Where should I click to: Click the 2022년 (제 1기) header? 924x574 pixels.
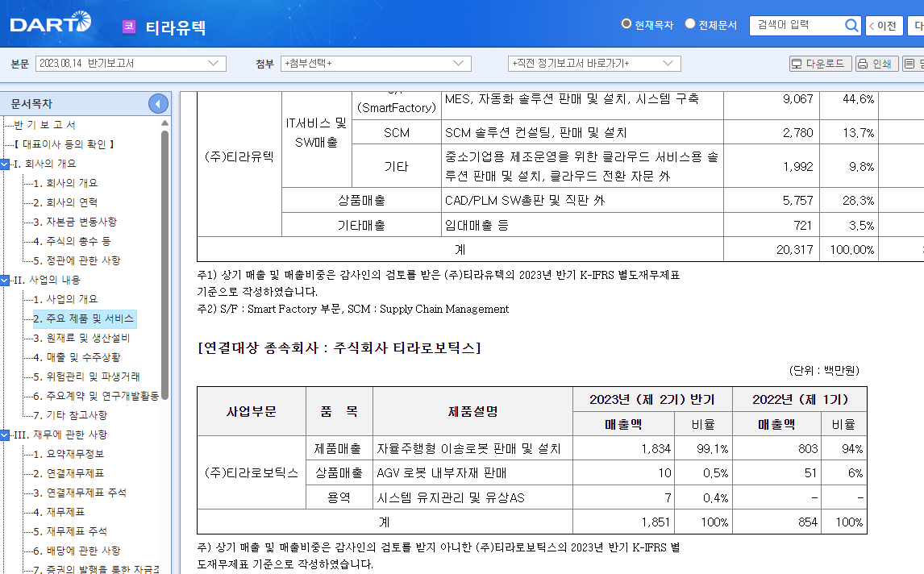800,400
